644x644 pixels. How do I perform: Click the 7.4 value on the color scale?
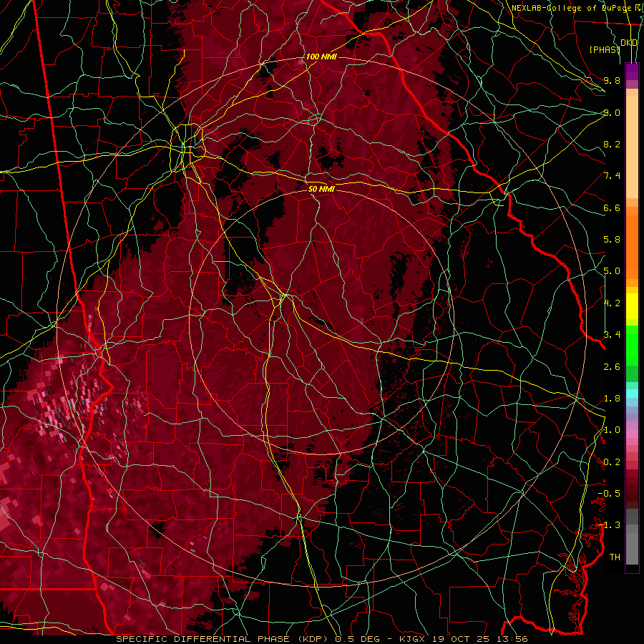click(612, 176)
